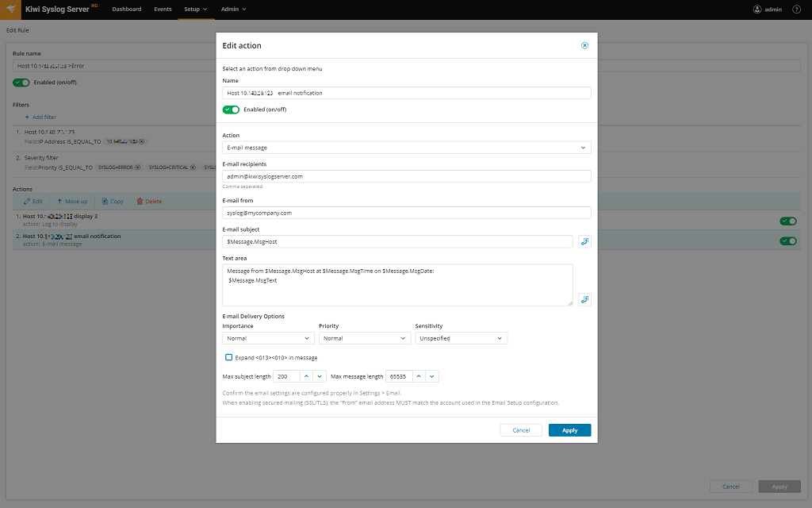Close the Edit action dialog

coord(584,45)
